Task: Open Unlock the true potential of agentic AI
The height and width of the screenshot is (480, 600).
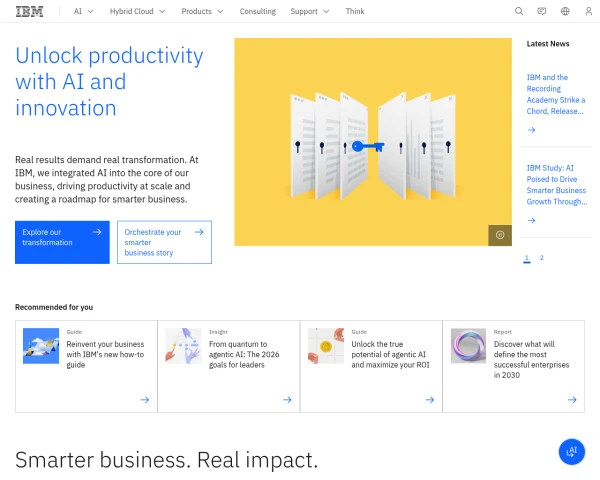Action: pos(390,354)
